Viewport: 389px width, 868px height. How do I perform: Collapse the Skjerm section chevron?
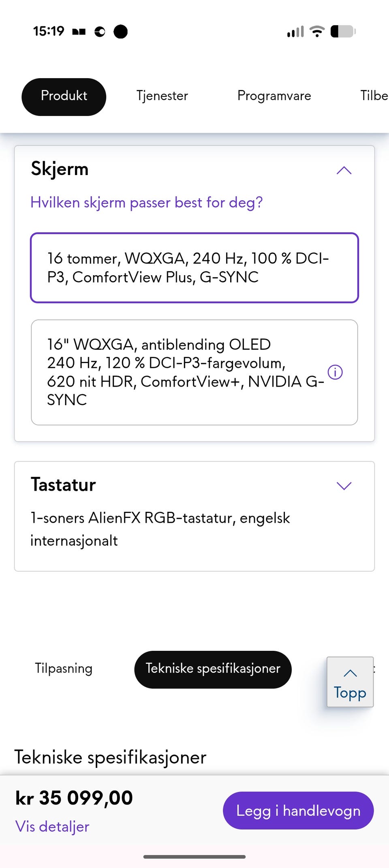pyautogui.click(x=344, y=171)
